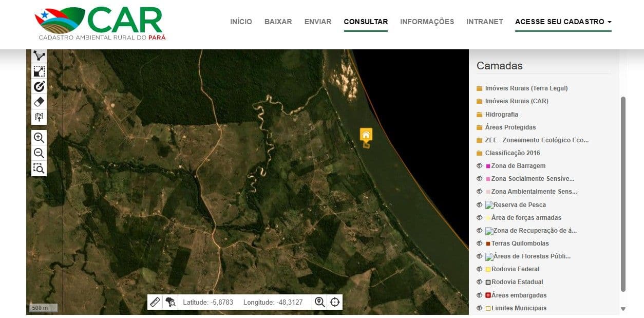644x318 pixels.
Task: Select the rectangle scale selection tool
Action: tap(39, 71)
